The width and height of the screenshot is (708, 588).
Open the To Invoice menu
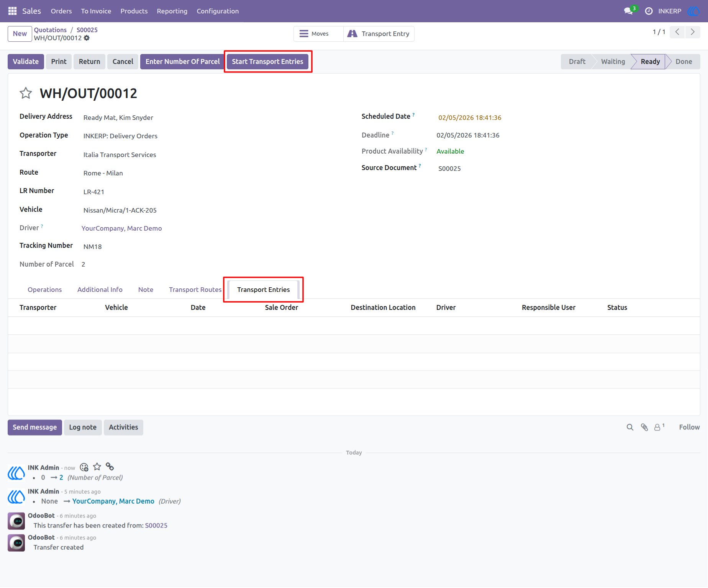(96, 11)
